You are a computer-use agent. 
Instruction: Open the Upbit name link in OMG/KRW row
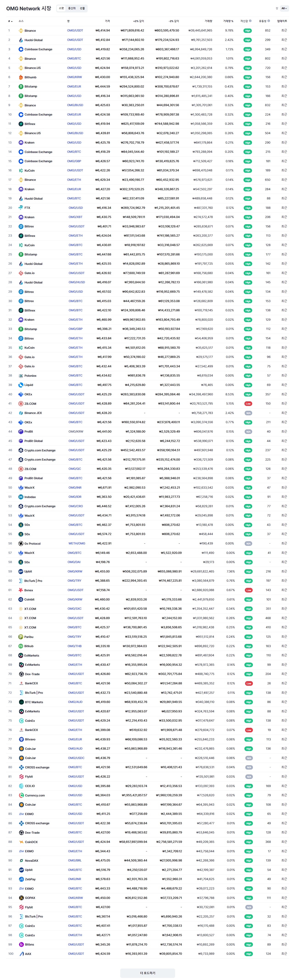[x=28, y=571]
